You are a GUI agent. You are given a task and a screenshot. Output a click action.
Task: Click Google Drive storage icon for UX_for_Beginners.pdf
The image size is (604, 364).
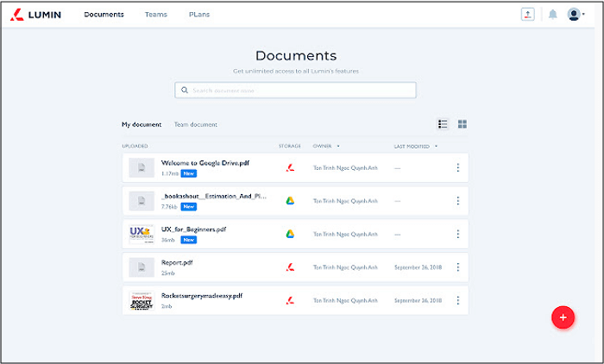(290, 234)
